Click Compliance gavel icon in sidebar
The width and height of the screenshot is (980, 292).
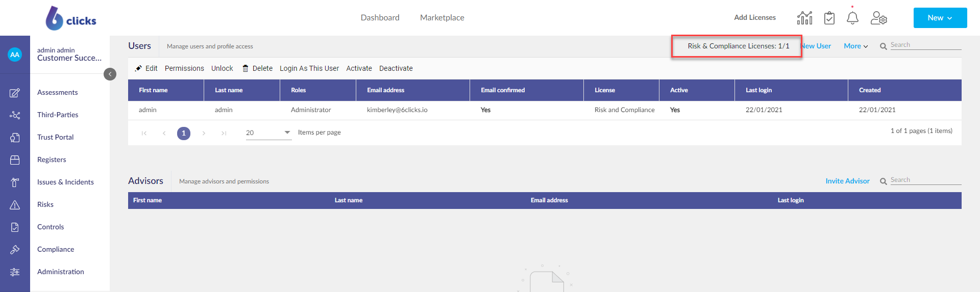tap(15, 250)
